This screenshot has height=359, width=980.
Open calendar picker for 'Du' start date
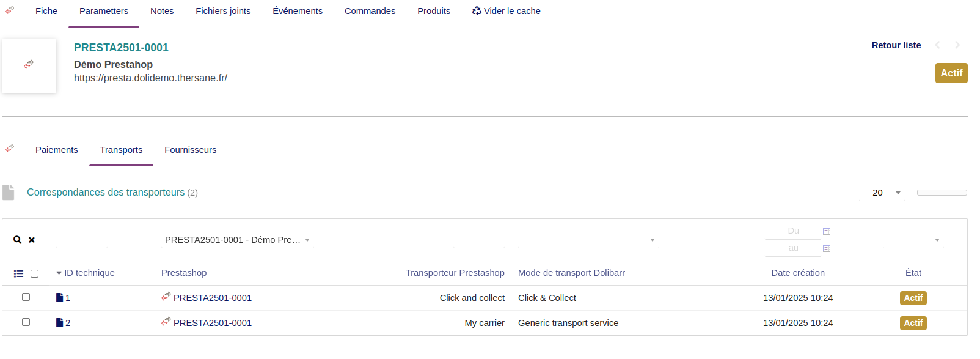826,231
